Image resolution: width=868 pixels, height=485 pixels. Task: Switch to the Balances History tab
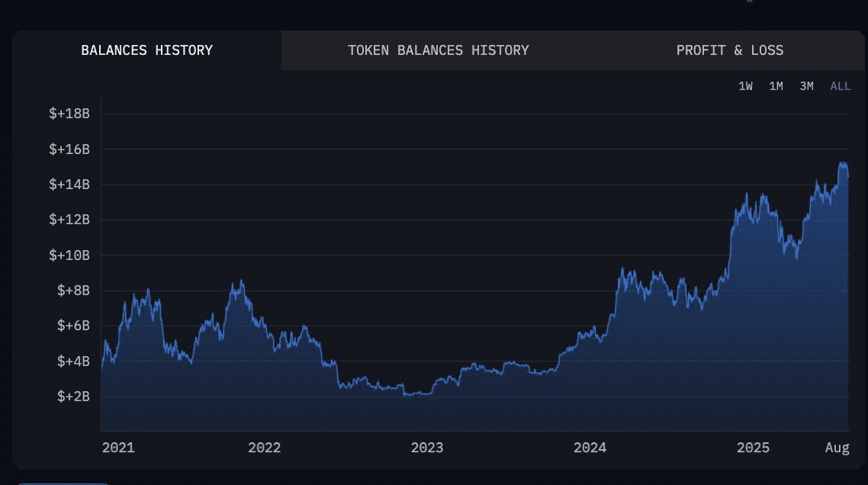tap(146, 50)
